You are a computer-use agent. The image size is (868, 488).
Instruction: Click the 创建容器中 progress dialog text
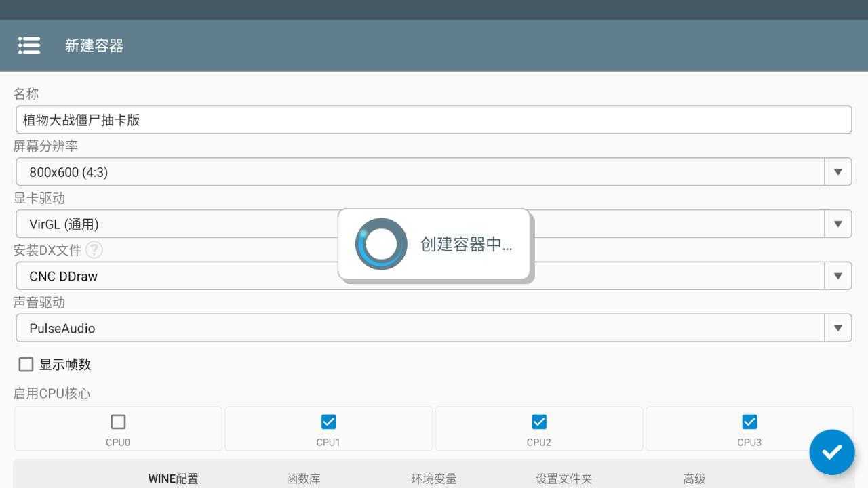[466, 245]
